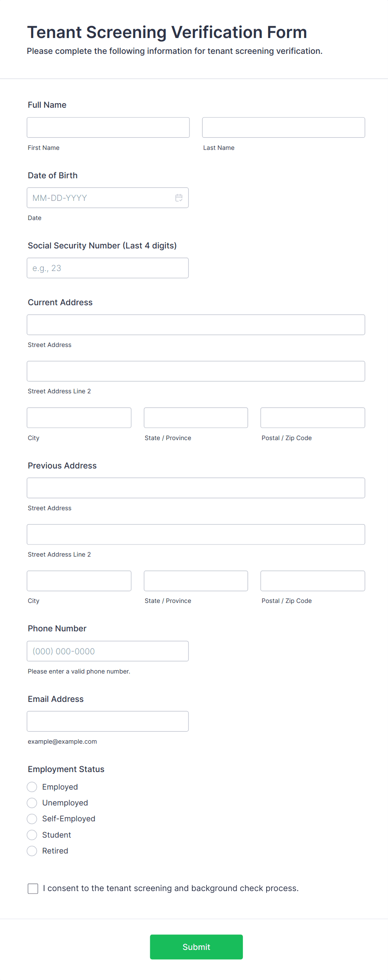Focus the Email Address input field
The image size is (388, 980).
coord(108,721)
